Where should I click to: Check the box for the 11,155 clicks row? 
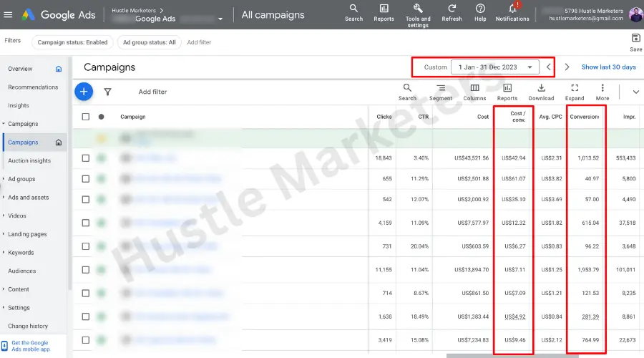86,269
